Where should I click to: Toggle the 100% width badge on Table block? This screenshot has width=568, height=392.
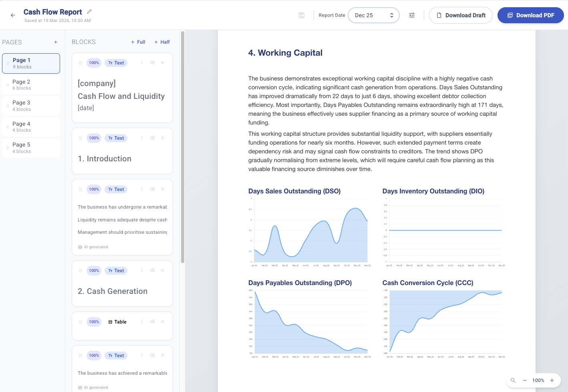(x=94, y=322)
